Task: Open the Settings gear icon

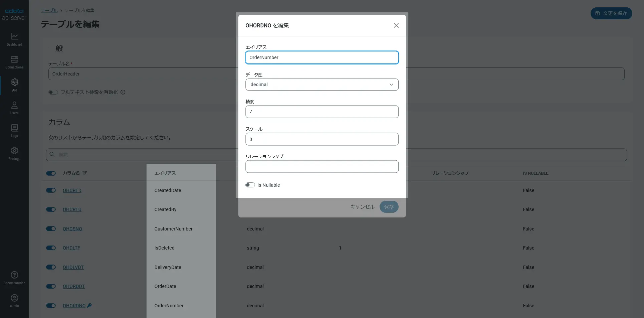Action: pyautogui.click(x=14, y=151)
